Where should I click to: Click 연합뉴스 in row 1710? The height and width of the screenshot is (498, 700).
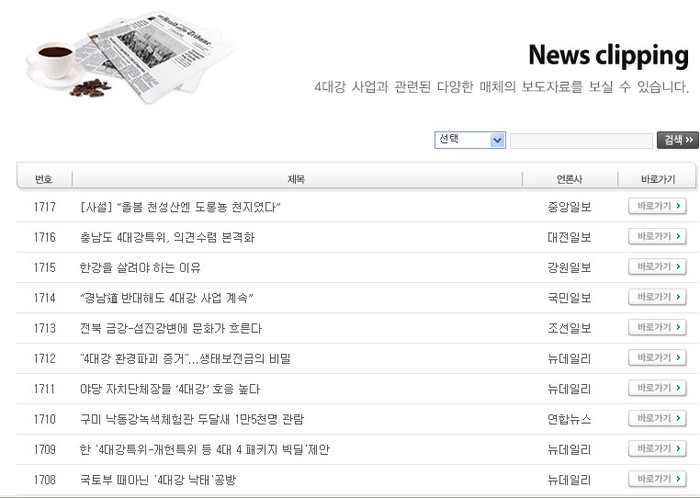pyautogui.click(x=569, y=419)
